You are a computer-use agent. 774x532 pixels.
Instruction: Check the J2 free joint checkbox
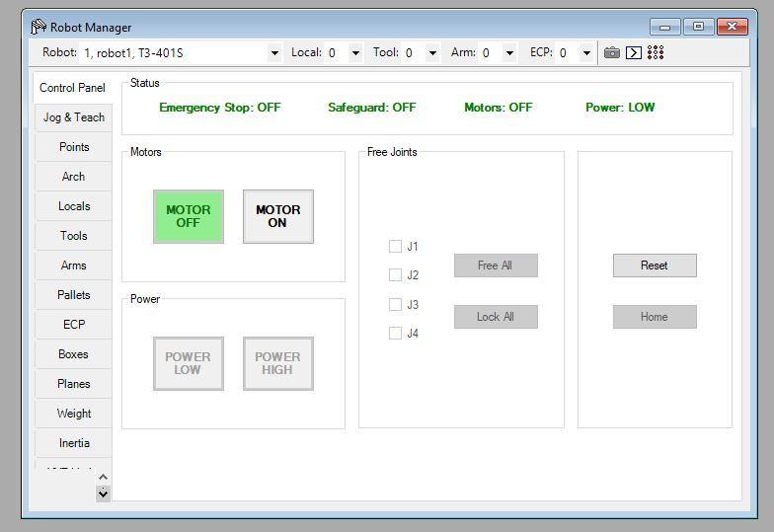point(395,274)
